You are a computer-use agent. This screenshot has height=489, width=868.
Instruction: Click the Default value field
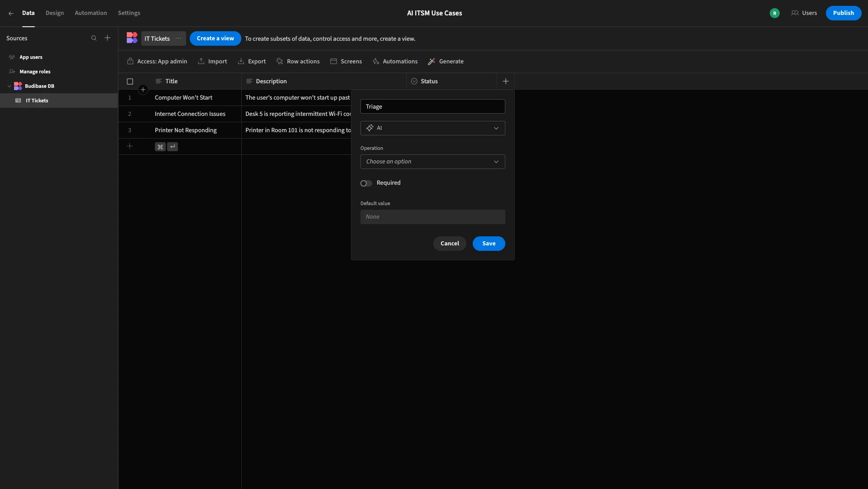coord(432,217)
